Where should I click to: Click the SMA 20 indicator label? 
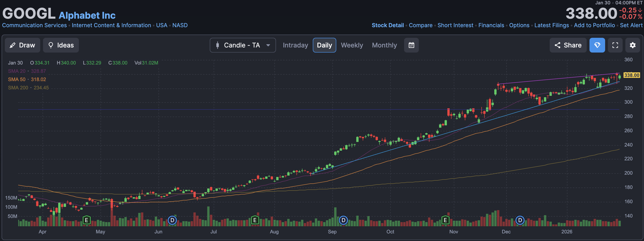[x=27, y=71]
